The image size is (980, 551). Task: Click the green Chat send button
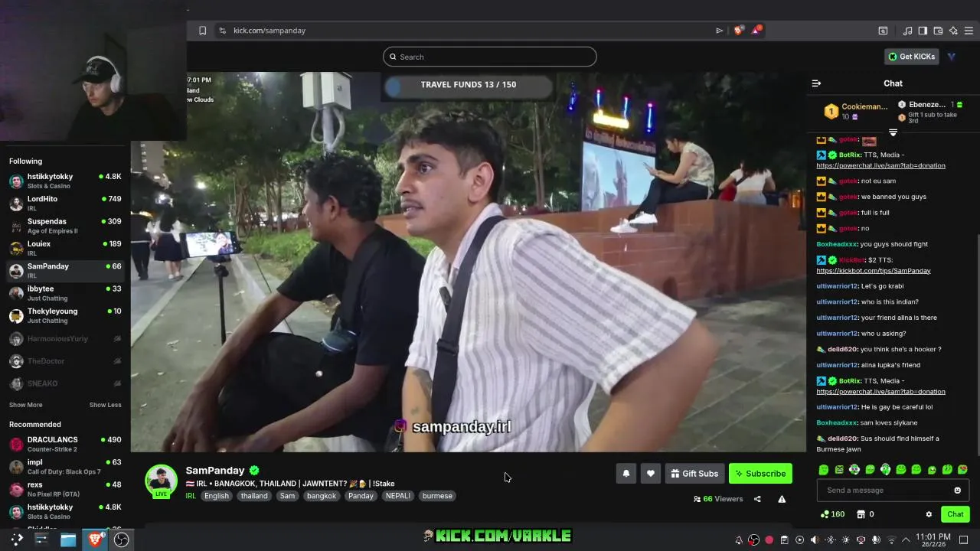pyautogui.click(x=955, y=514)
